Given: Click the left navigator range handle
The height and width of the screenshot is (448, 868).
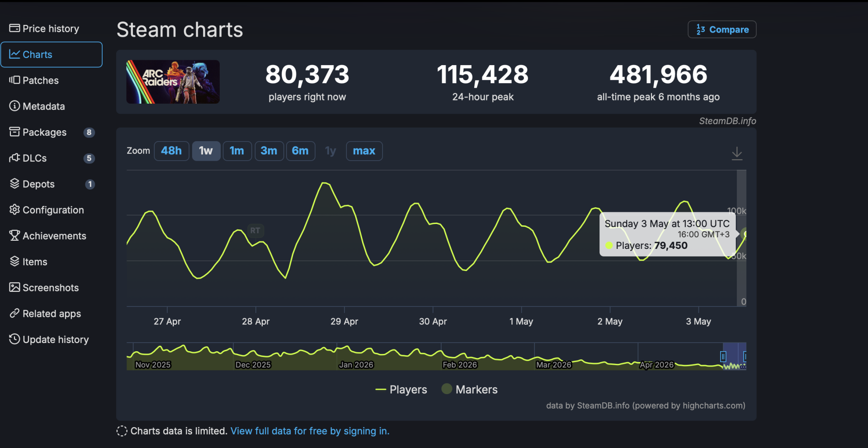Looking at the screenshot, I should [x=723, y=357].
